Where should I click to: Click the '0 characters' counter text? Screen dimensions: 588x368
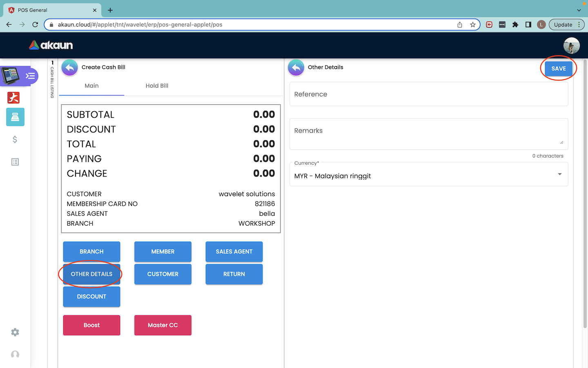pos(548,156)
